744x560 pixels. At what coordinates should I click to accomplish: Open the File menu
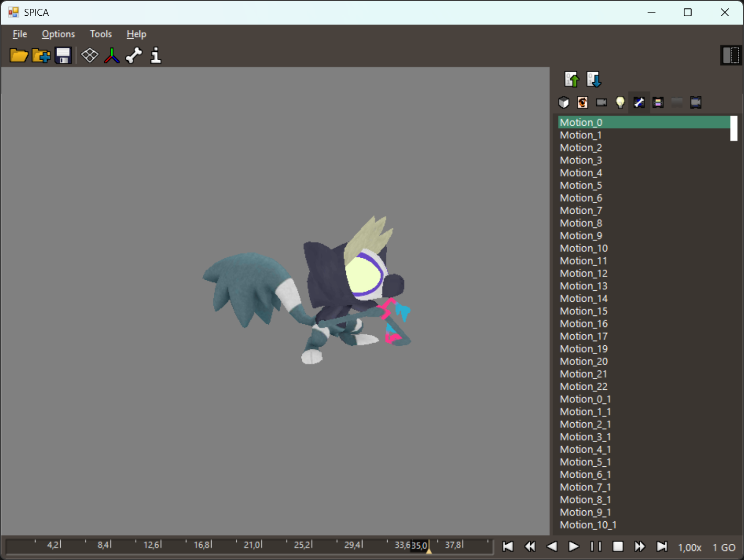click(x=20, y=34)
